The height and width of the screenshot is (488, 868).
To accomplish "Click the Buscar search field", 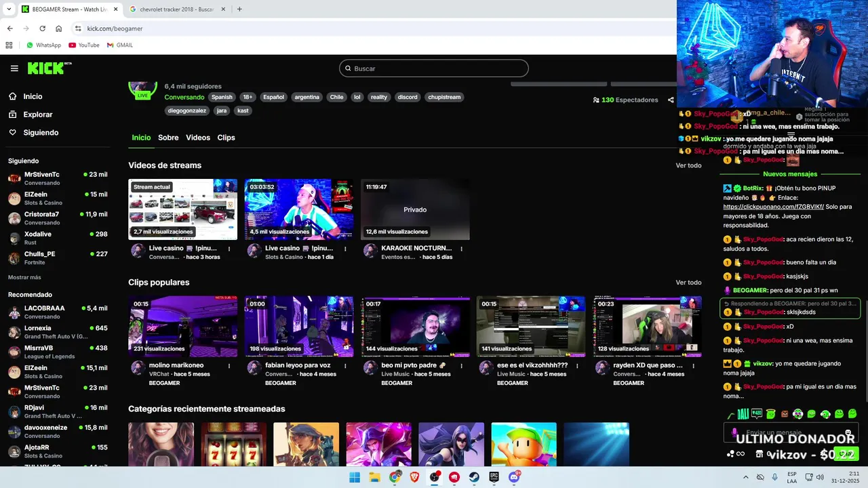I will tap(434, 68).
